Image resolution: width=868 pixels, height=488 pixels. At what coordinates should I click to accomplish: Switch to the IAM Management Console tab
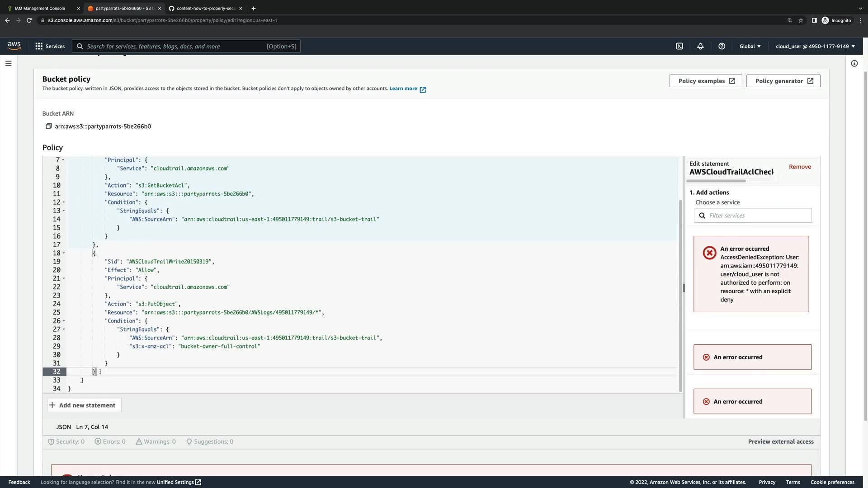point(40,8)
